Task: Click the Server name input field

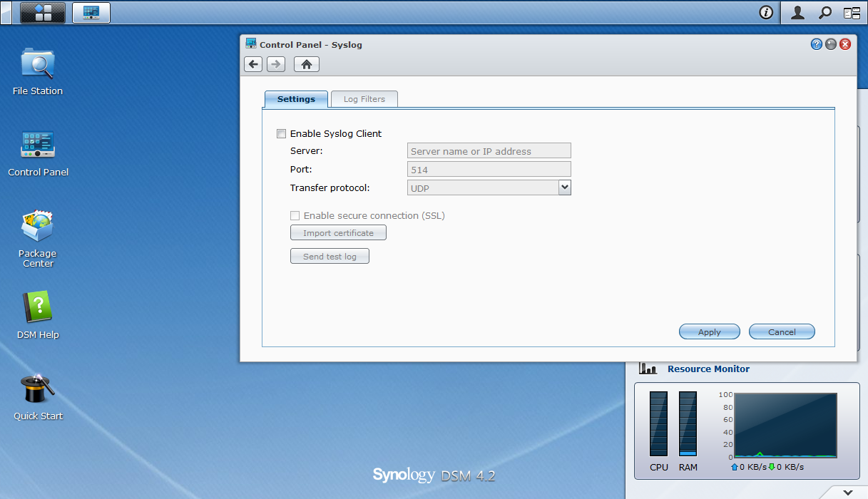Action: (x=489, y=150)
